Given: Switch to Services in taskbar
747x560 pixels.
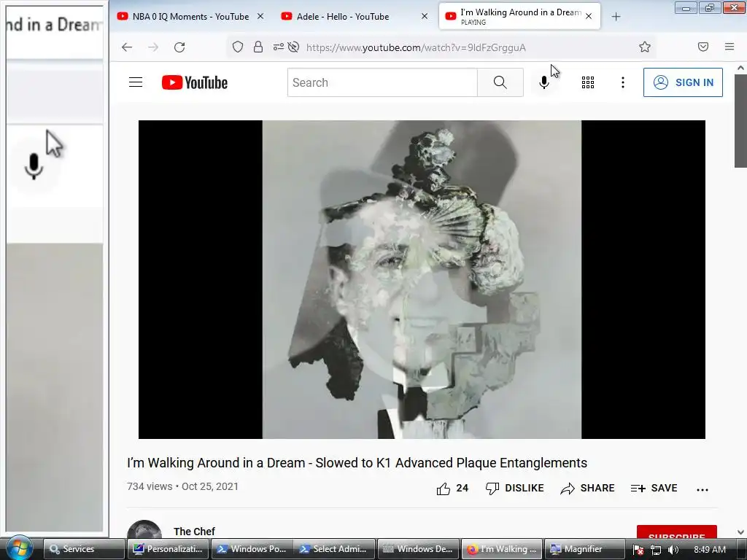Looking at the screenshot, I should click(x=84, y=549).
